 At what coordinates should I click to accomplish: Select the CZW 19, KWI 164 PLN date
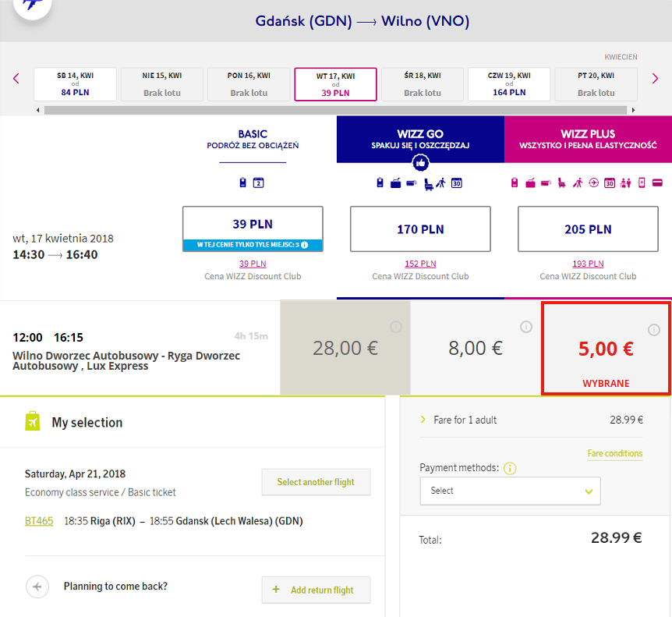click(x=509, y=84)
